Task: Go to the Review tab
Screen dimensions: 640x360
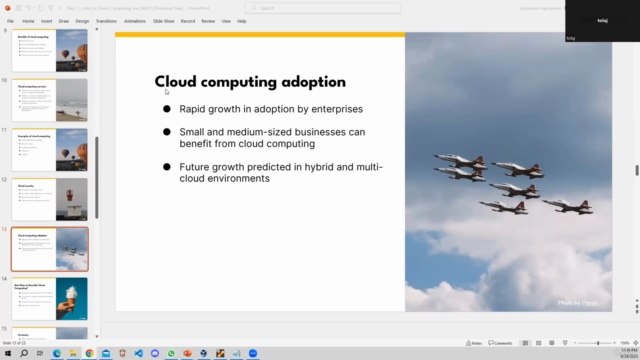Action: point(208,21)
